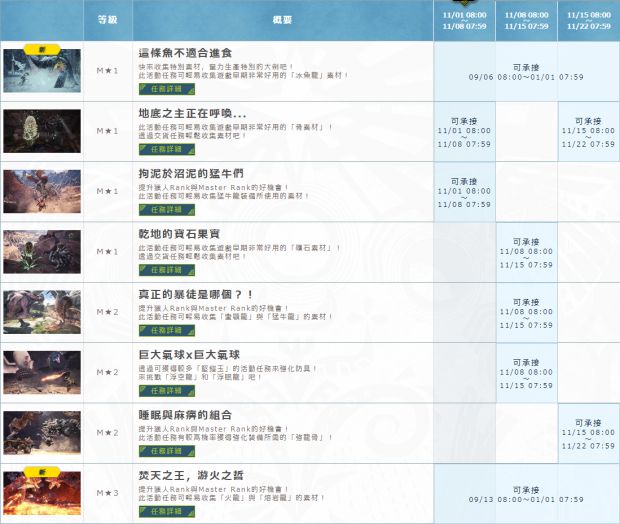Open 任務詳細 for 巨大氣球x巨大氣球
The image size is (620, 524).
point(166,391)
